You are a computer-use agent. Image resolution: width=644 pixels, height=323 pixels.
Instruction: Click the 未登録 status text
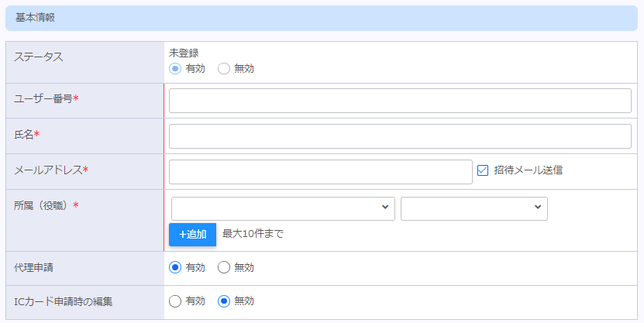[x=184, y=53]
